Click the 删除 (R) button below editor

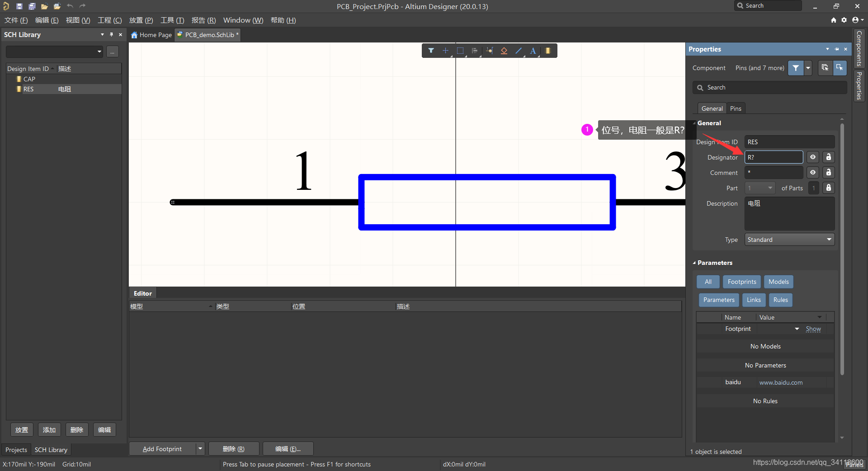pyautogui.click(x=234, y=449)
